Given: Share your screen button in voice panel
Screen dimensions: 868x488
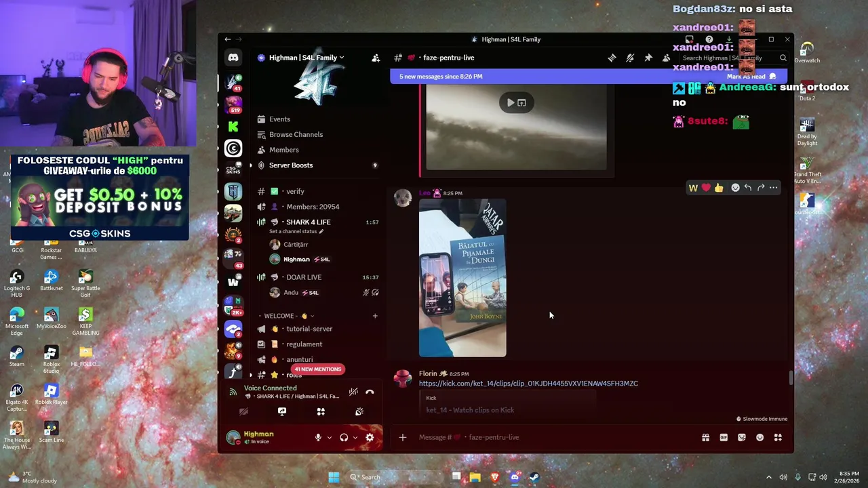Looking at the screenshot, I should point(282,411).
